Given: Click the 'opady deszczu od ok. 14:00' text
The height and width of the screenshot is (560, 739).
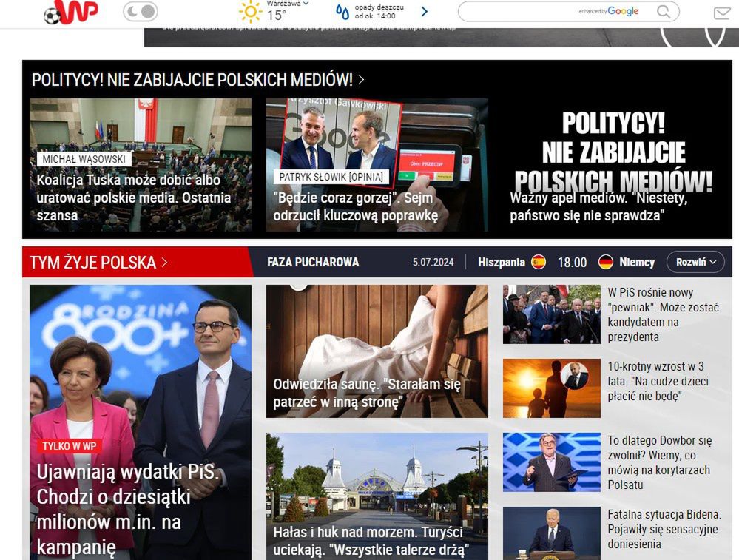Looking at the screenshot, I should pyautogui.click(x=379, y=12).
